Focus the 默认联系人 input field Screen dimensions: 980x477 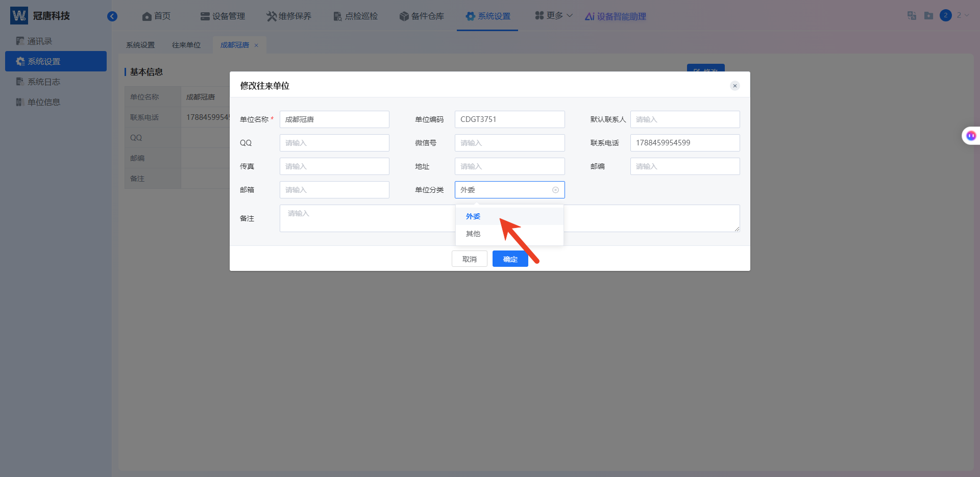coord(685,119)
